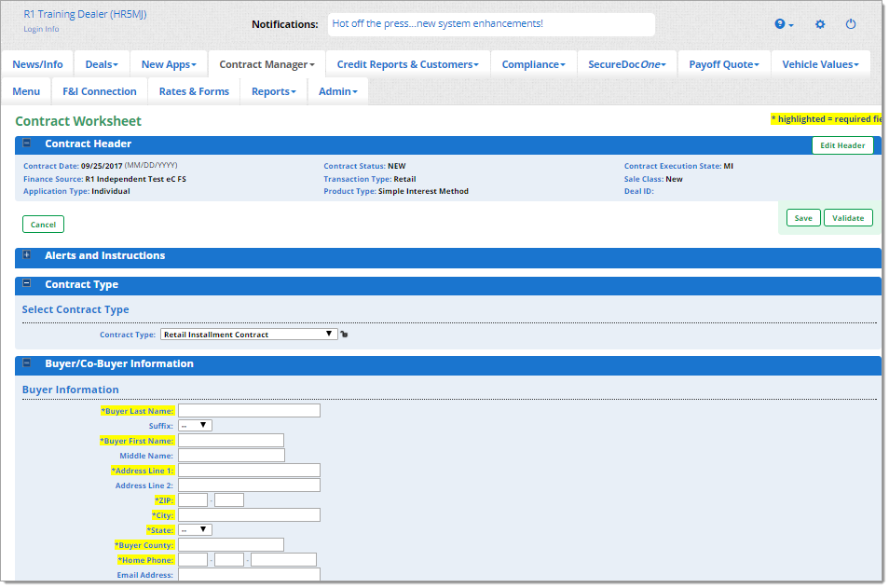Viewport: 889px width, 588px height.
Task: Open the buyer State dropdown
Action: click(x=195, y=530)
